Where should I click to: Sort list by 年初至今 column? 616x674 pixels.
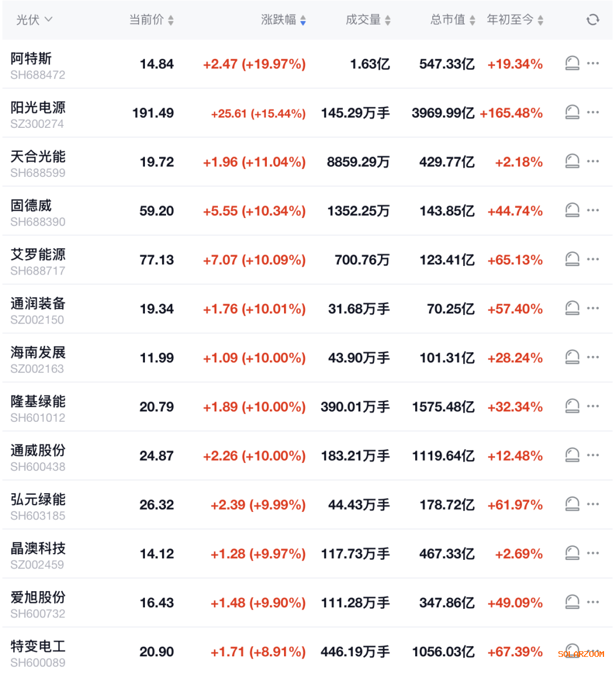click(x=515, y=20)
